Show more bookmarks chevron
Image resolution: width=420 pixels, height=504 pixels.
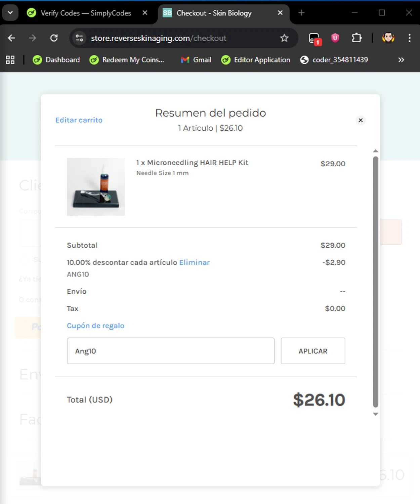tap(401, 60)
